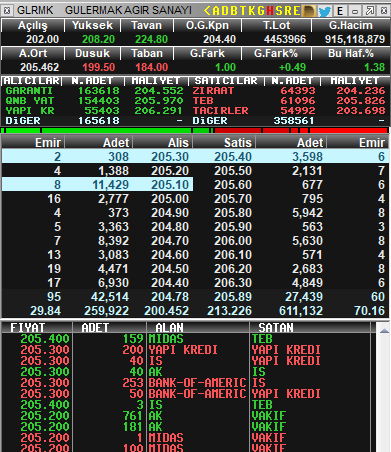Viewport: 391px width, 452px height.
Task: Click the Yuksek header
Action: pyautogui.click(x=92, y=25)
